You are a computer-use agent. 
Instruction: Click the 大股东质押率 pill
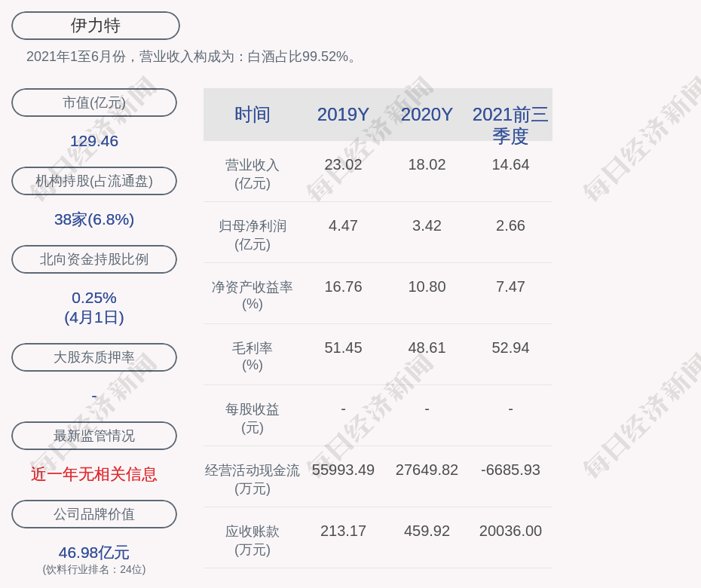click(94, 357)
